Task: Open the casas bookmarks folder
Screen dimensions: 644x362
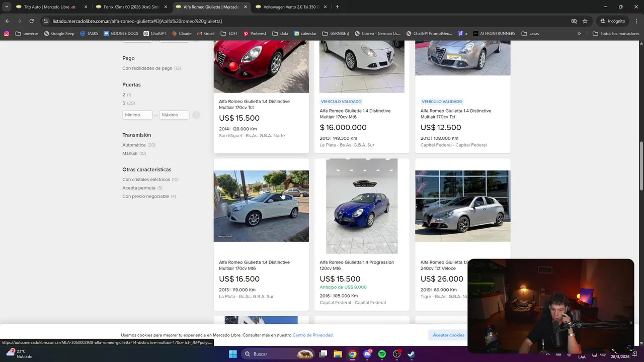Action: [530, 34]
